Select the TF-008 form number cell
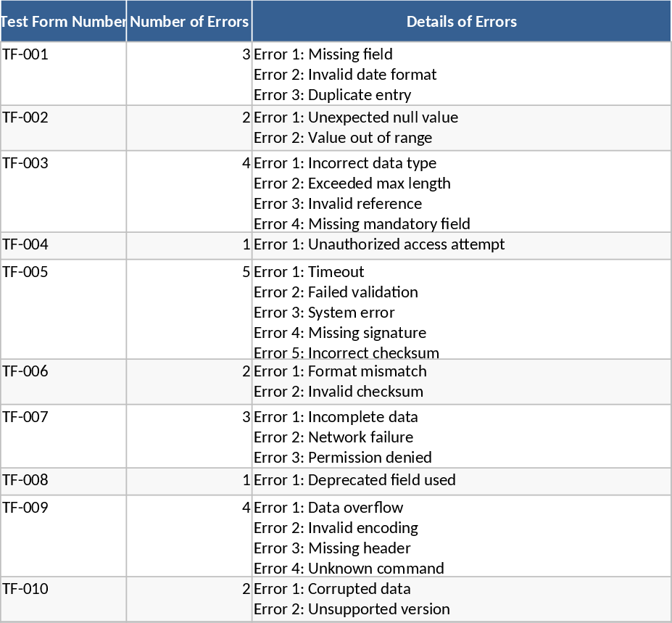 coord(63,481)
